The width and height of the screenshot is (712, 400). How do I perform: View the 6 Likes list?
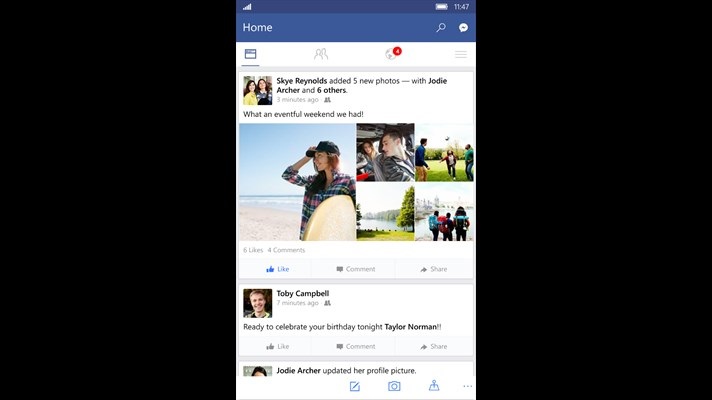(253, 250)
